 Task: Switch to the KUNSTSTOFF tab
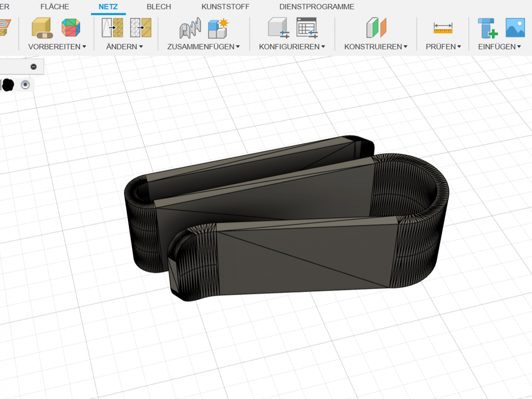pos(225,7)
